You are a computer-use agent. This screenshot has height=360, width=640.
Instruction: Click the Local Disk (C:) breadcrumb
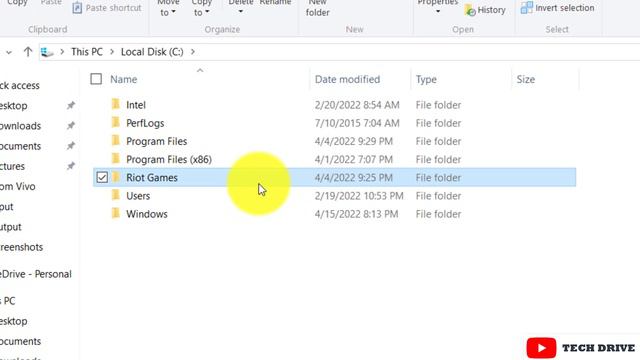click(x=152, y=52)
